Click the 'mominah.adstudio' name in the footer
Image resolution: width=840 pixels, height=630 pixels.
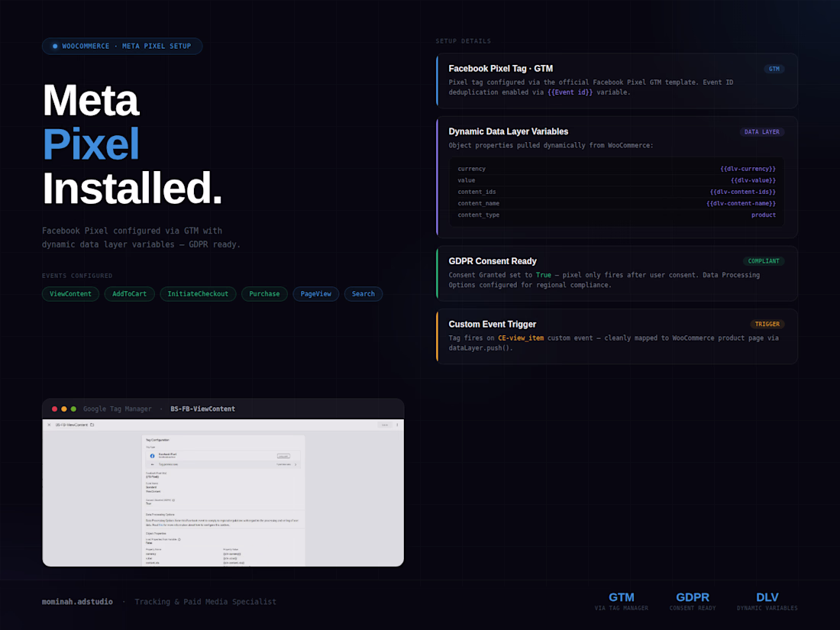[77, 602]
